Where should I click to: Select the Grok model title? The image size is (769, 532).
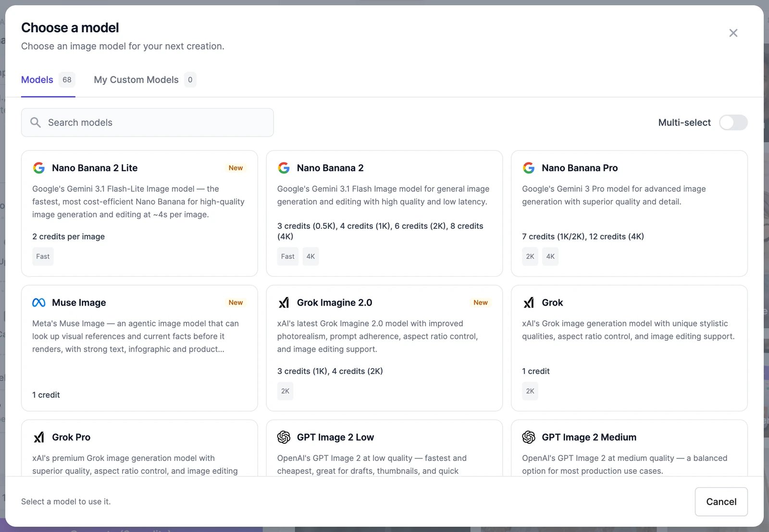552,302
